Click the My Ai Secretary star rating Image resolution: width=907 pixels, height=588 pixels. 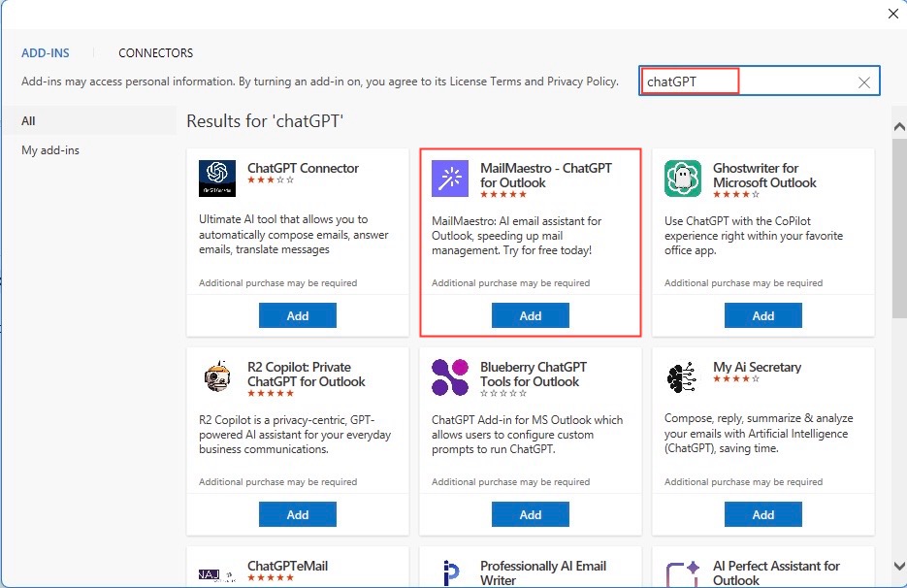[x=735, y=379]
